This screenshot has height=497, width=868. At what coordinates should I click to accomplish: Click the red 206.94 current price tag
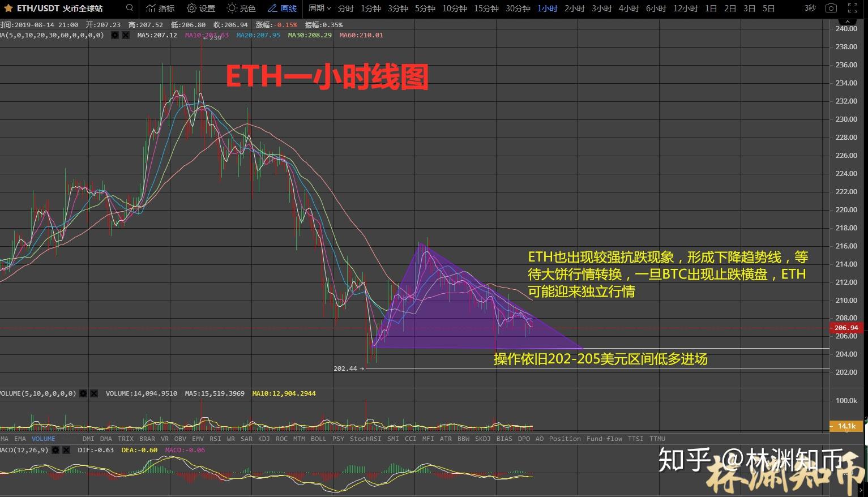click(x=845, y=328)
